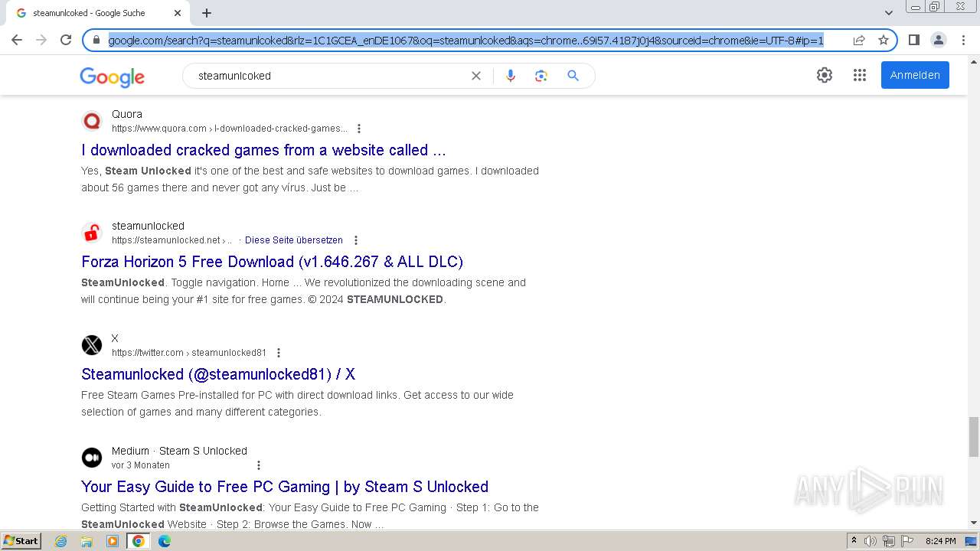Click 'vor 3 Monaten' text
The height and width of the screenshot is (551, 980).
(x=141, y=465)
